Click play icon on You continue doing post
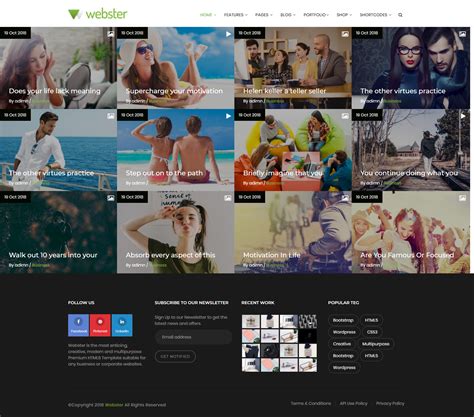Screen dimensions: 474x417 pos(463,116)
